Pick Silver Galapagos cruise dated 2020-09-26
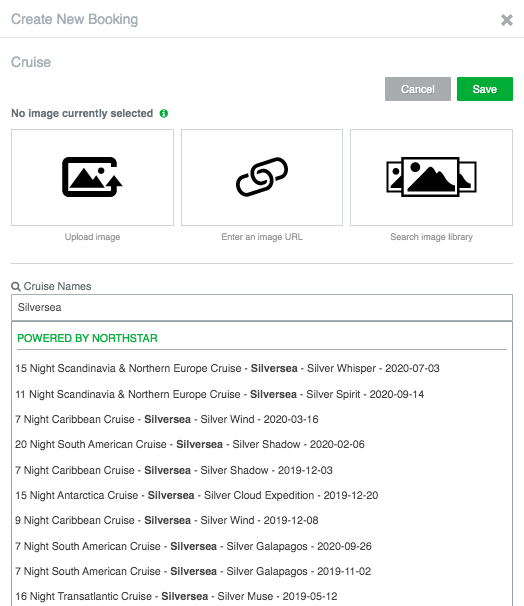This screenshot has width=524, height=606. [193, 546]
